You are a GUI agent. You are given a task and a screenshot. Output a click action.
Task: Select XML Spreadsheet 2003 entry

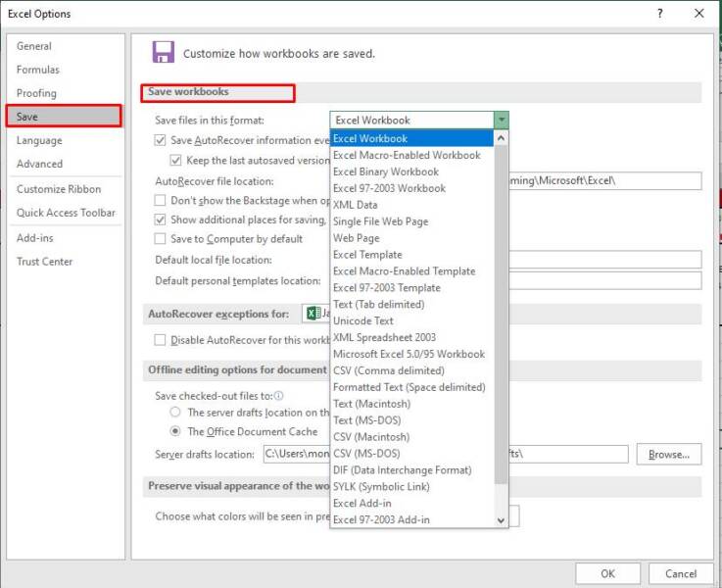[x=412, y=337]
